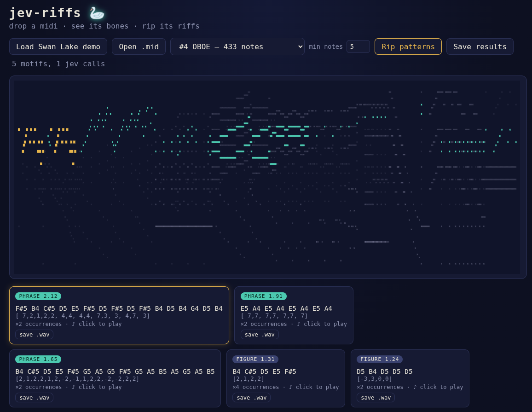Save .wav for PHRASE 2.12
Screen dimensions: 532x412
pyautogui.click(x=34, y=335)
